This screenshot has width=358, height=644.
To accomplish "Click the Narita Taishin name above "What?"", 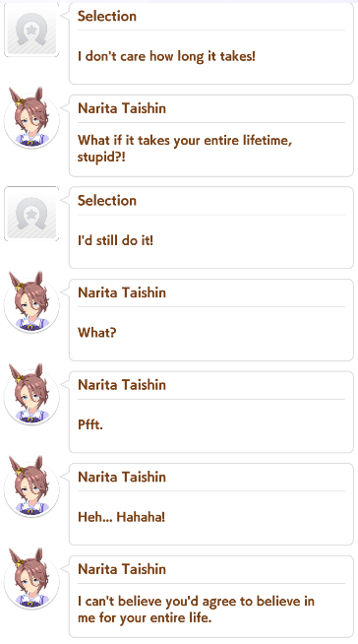I will 122,292.
